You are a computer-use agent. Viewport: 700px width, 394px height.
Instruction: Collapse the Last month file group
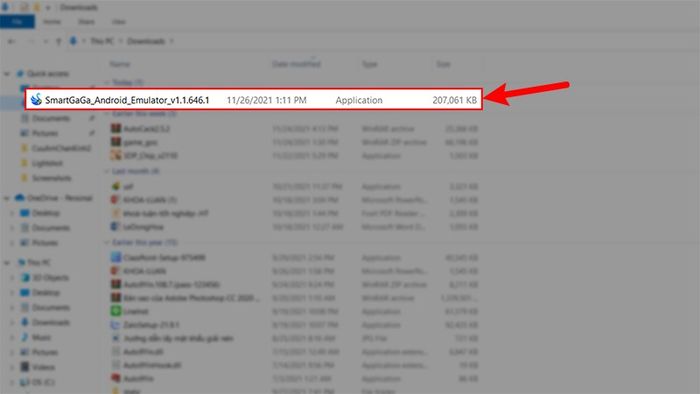pyautogui.click(x=107, y=171)
